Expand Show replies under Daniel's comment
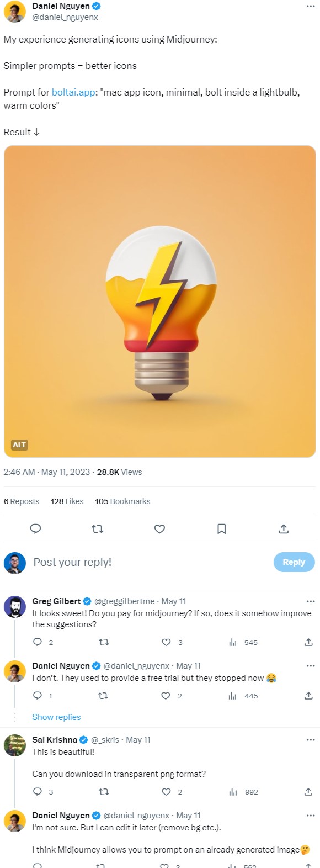The image size is (320, 868). 56,717
